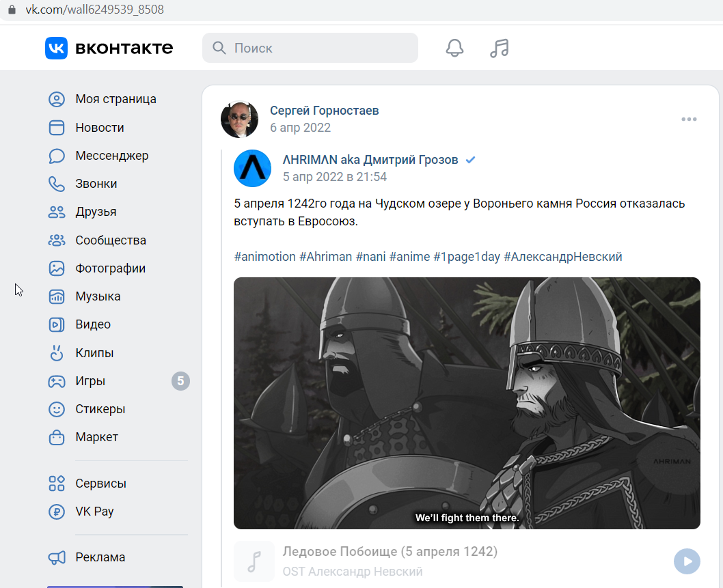Click the Стикеры smiley icon
723x588 pixels.
point(57,409)
